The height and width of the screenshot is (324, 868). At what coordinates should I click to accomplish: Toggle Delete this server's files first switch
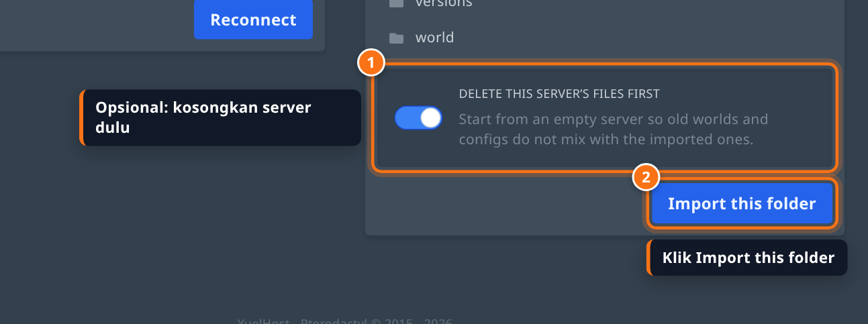[418, 118]
